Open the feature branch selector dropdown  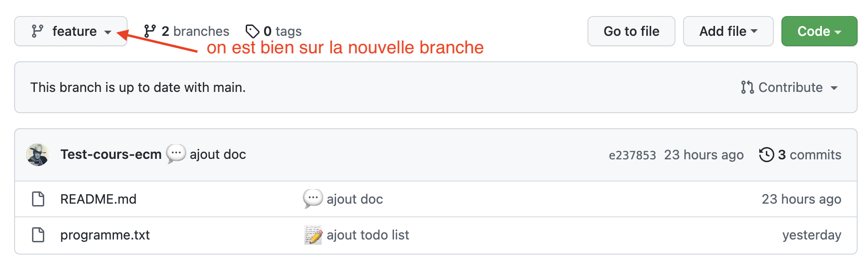click(71, 32)
